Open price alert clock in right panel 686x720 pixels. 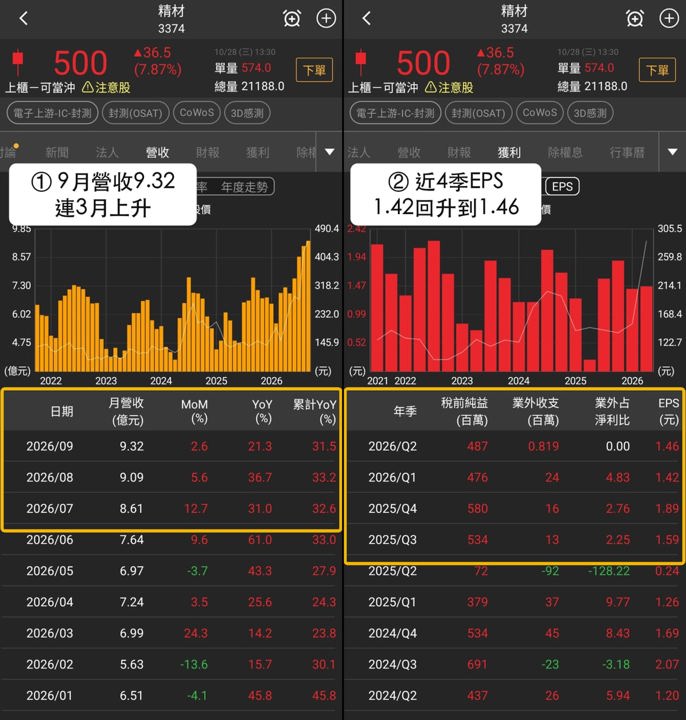coord(635,19)
